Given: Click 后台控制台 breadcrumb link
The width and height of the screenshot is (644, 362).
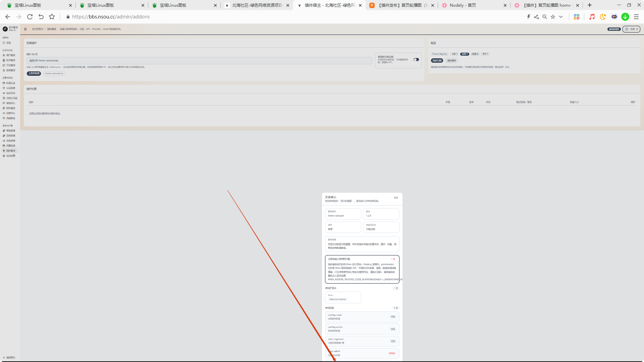Looking at the screenshot, I should coord(38,29).
